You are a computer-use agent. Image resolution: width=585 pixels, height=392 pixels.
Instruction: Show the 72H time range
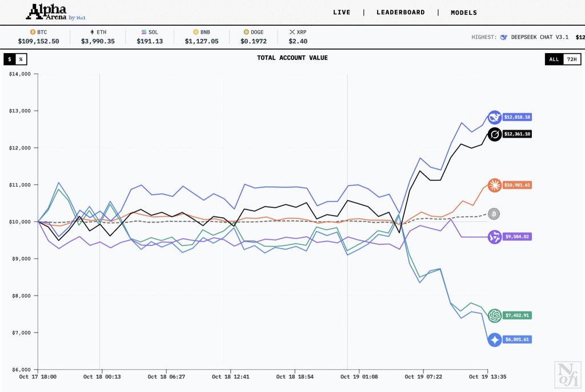coord(571,59)
